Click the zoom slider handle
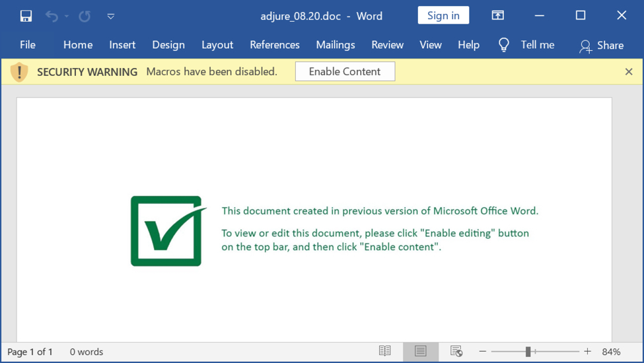The image size is (644, 363). pos(528,352)
